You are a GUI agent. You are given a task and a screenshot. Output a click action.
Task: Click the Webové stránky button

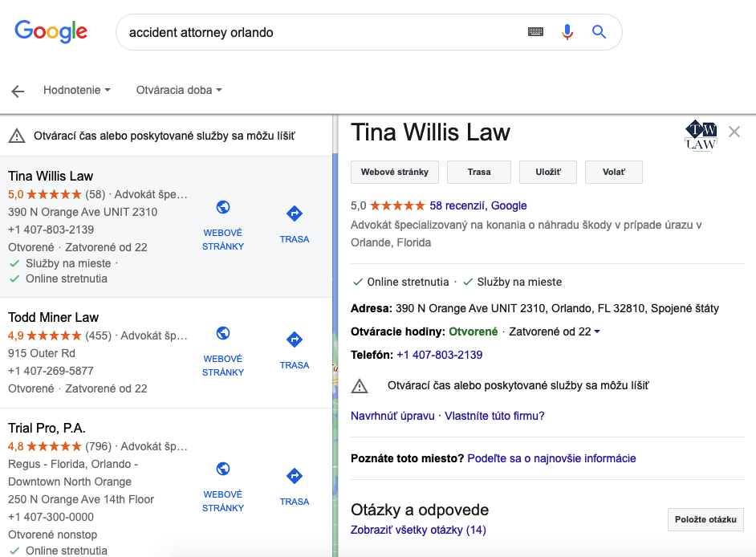tap(395, 173)
